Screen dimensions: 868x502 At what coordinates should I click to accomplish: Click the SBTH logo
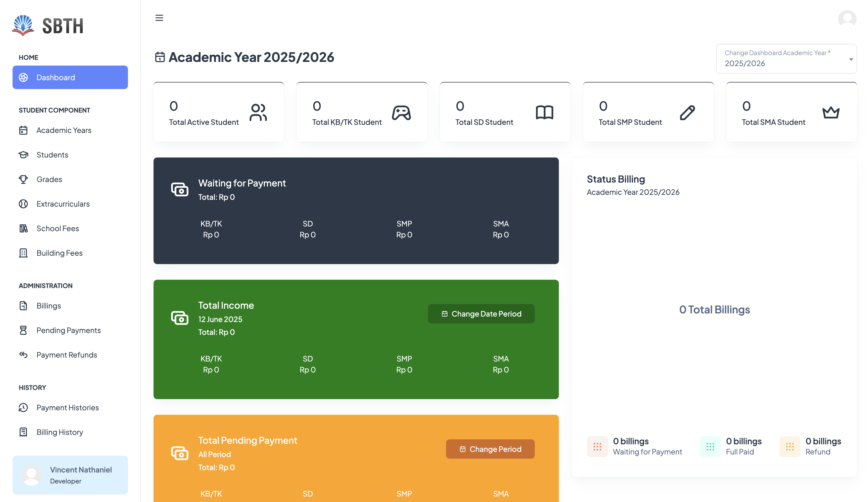[48, 26]
